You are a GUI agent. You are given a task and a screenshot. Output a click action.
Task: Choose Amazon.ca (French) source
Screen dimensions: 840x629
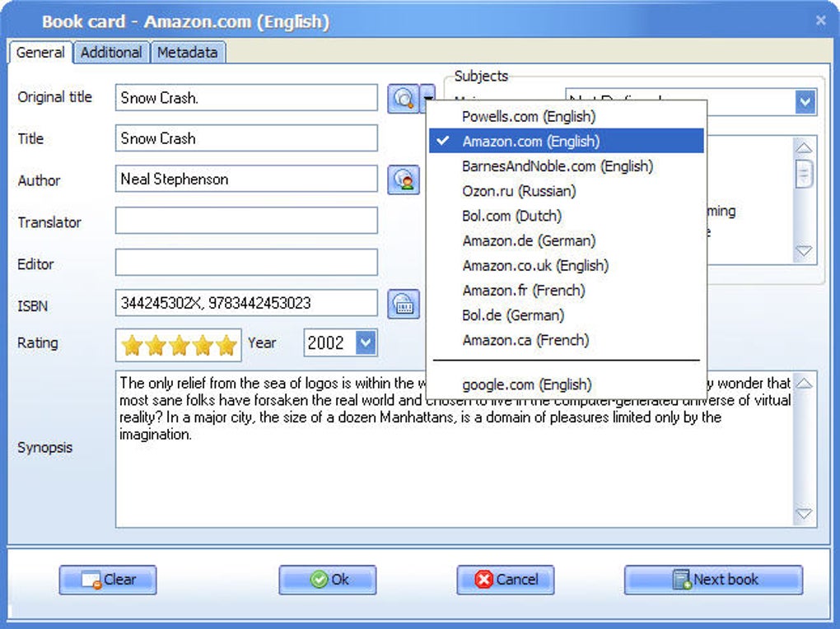tap(567, 340)
